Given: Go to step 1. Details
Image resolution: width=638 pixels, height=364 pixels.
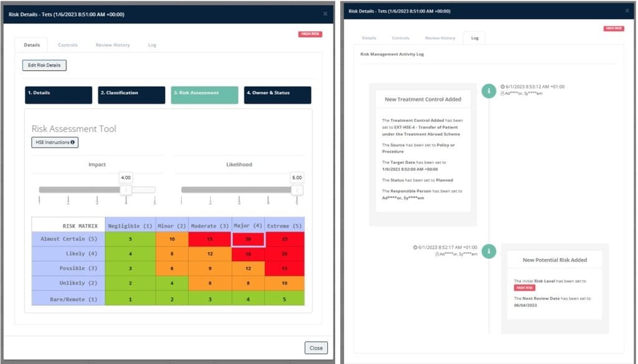Looking at the screenshot, I should pyautogui.click(x=59, y=95).
